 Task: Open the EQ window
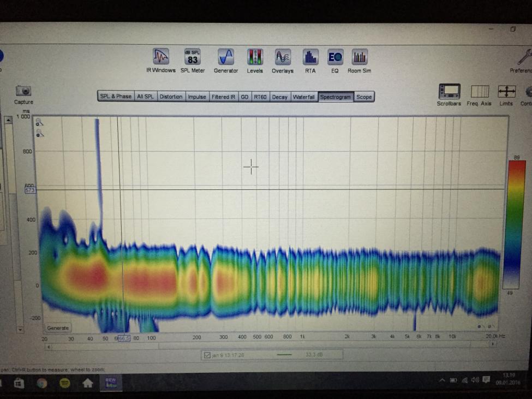(x=335, y=61)
